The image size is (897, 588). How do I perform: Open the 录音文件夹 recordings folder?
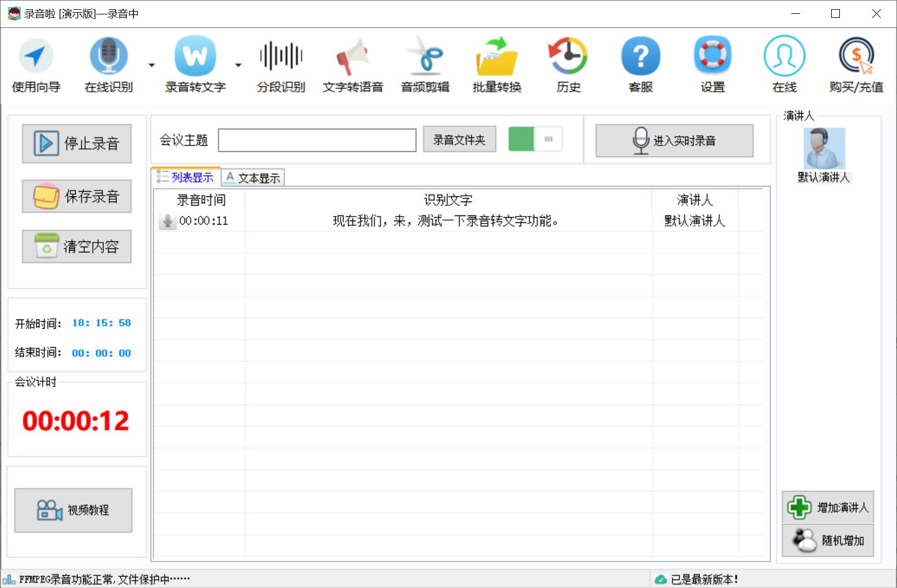coord(459,140)
